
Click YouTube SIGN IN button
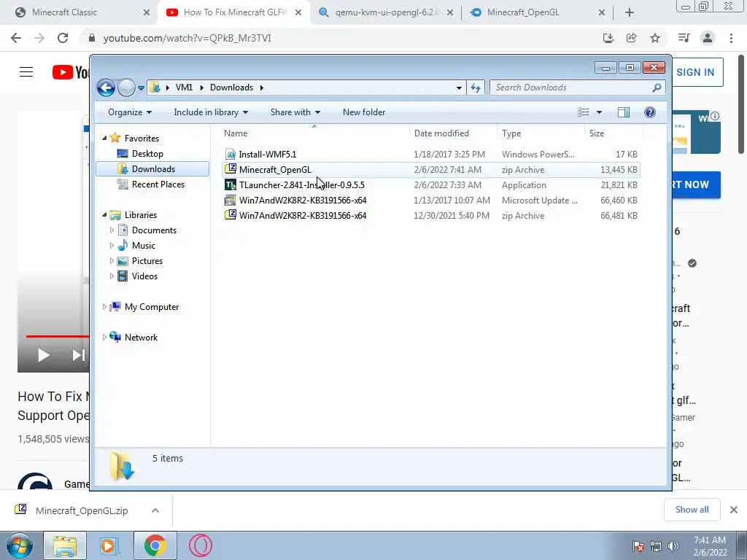(x=695, y=72)
